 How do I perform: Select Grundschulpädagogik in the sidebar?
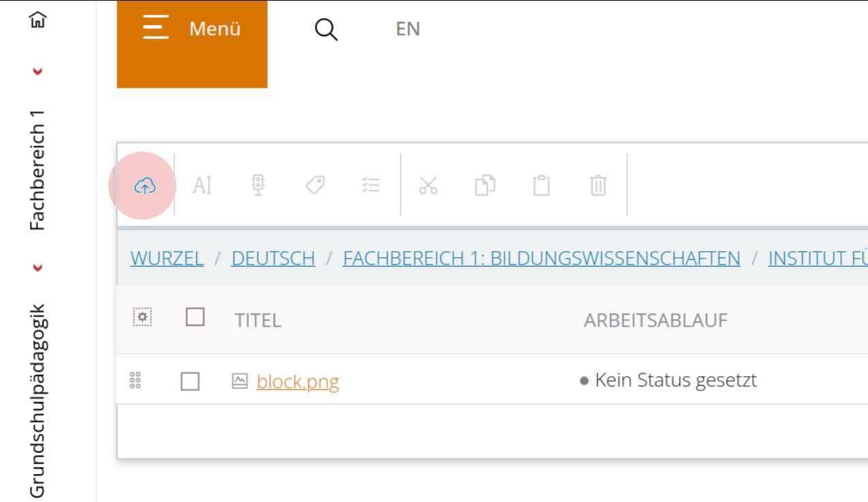pyautogui.click(x=38, y=401)
